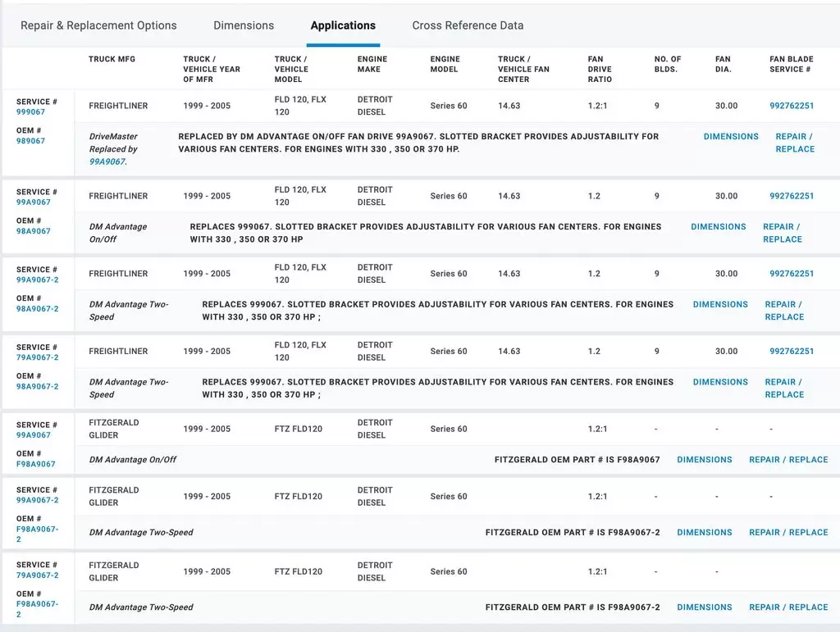View DIMENSIONS for Freightliner DM Advantage On/Off row

pos(718,227)
